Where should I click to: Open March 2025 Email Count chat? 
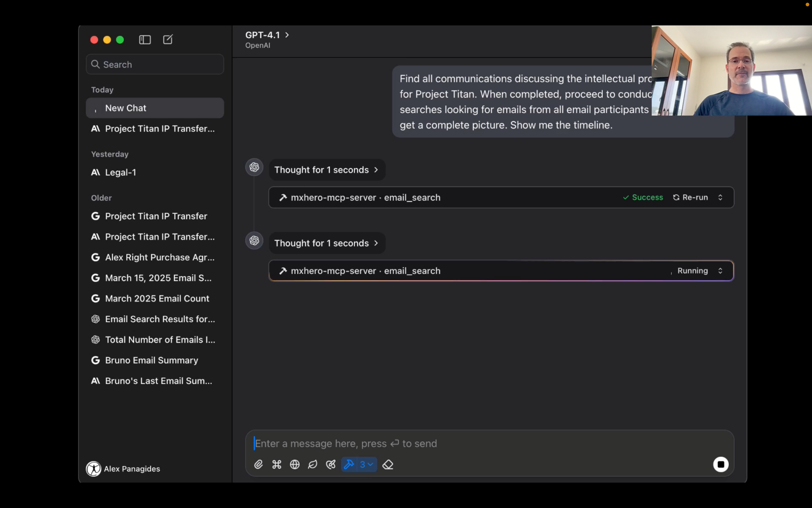(155, 298)
